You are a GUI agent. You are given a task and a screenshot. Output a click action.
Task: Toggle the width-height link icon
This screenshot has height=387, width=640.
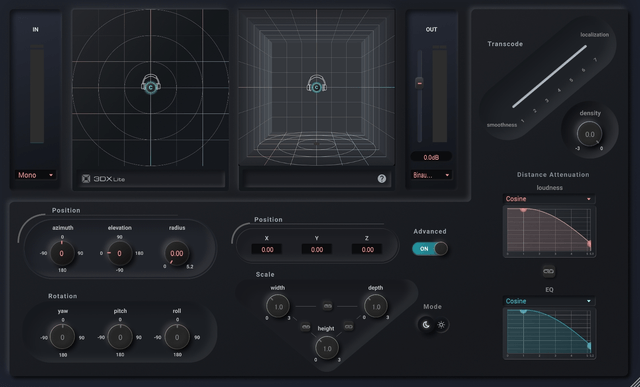pyautogui.click(x=305, y=327)
